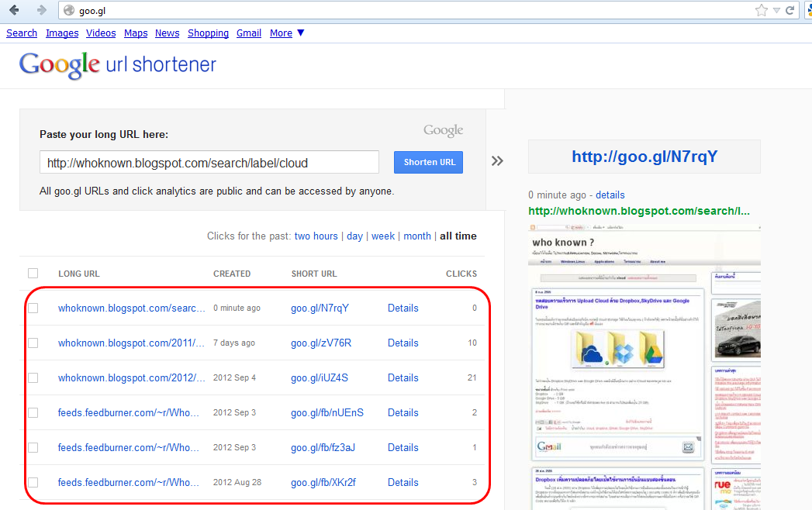Open short URL goo.gl/zV76R
The height and width of the screenshot is (510, 812).
coord(321,343)
